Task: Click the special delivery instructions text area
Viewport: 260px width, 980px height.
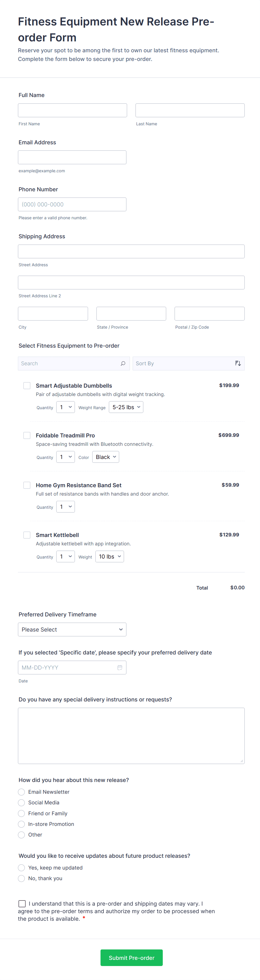Action: (131, 735)
